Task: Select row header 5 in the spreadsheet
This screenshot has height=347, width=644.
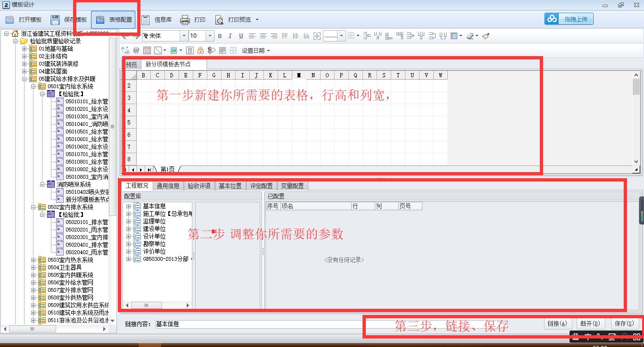Action: (x=129, y=123)
